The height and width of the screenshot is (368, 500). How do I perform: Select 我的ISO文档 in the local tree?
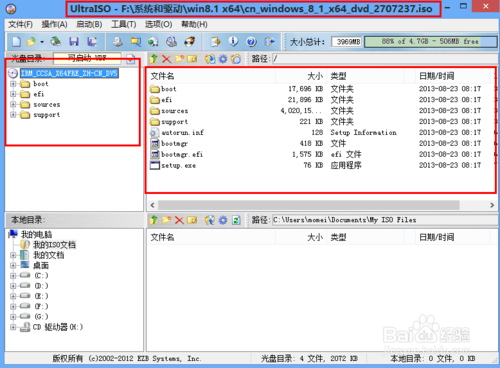coord(54,245)
